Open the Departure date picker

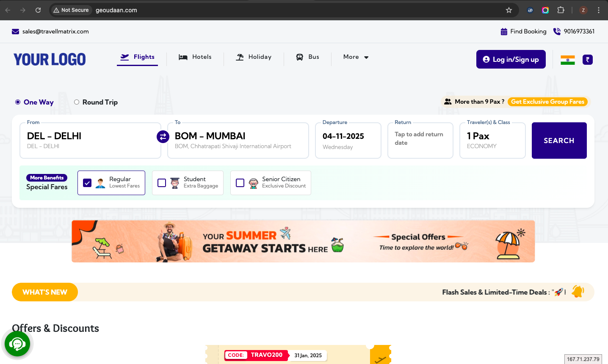pos(348,141)
